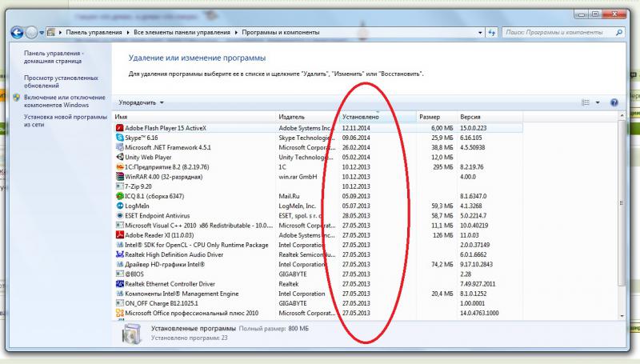Sort programs by the Размер column header
The height and width of the screenshot is (364, 640).
[x=430, y=117]
